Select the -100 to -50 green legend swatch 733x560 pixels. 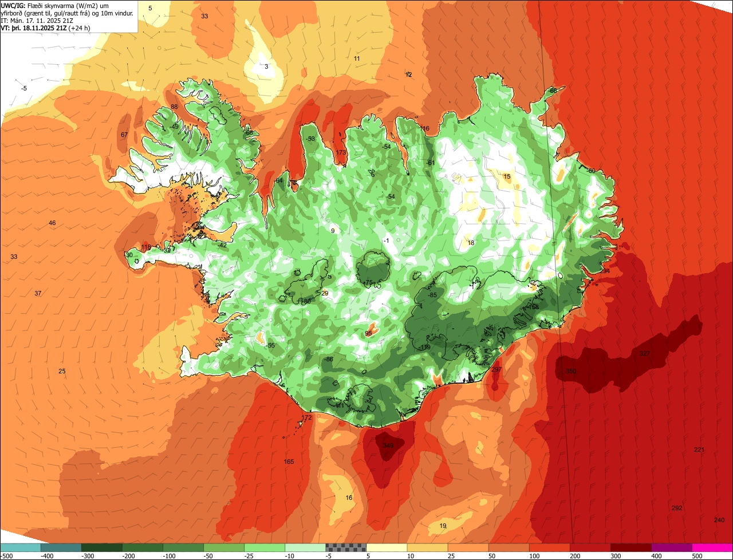pos(183,547)
